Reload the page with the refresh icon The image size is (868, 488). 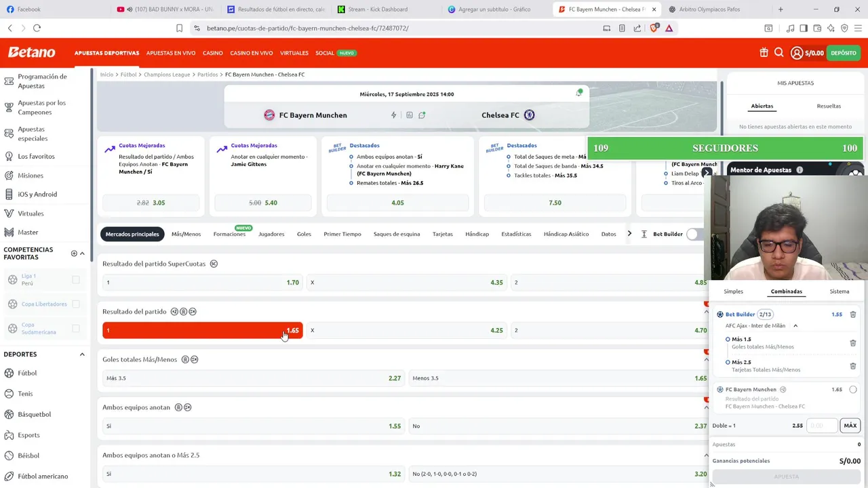(37, 28)
